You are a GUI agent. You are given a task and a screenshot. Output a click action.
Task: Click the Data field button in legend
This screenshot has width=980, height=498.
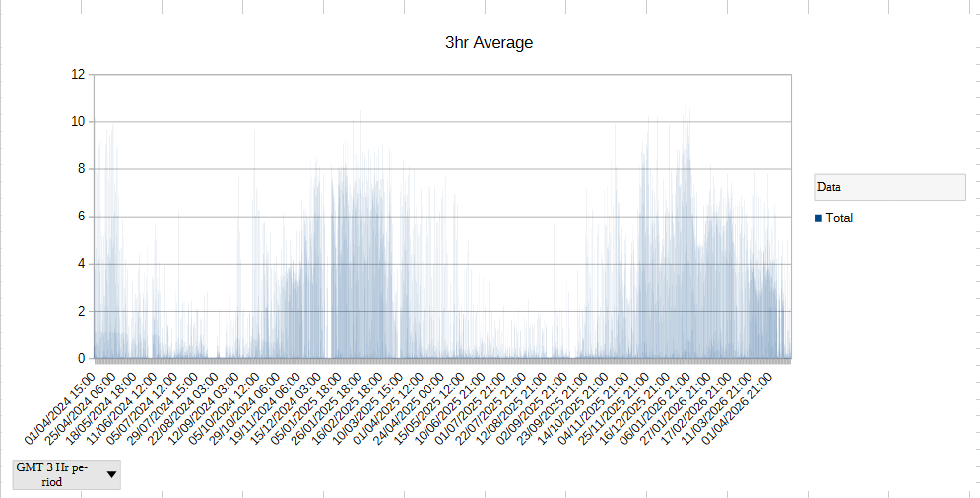point(889,187)
